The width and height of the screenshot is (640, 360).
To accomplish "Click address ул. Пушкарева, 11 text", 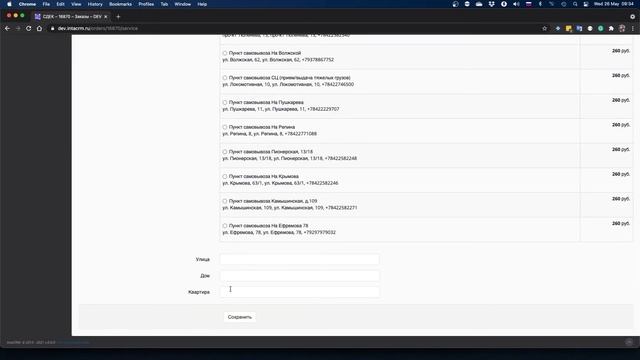I will tap(281, 109).
